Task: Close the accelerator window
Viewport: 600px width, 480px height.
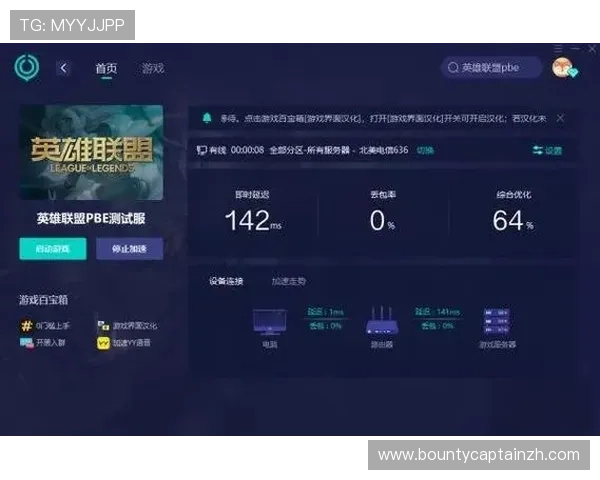Action: (x=592, y=48)
